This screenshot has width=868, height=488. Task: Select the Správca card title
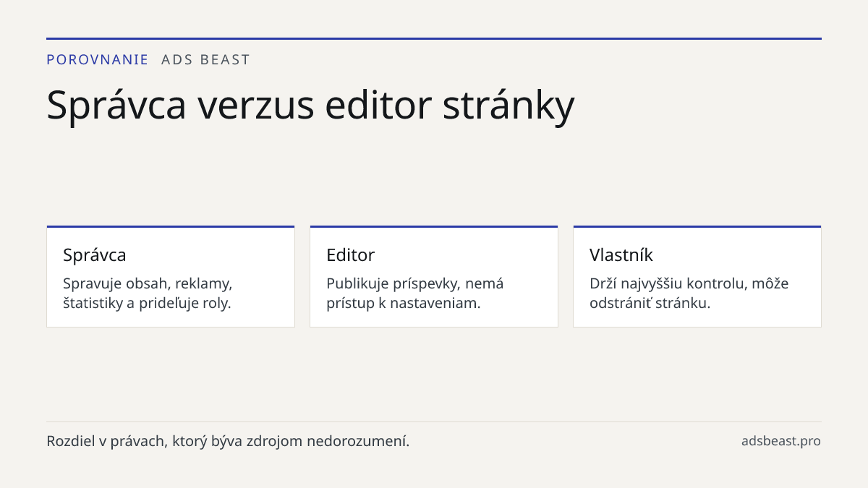tap(95, 254)
